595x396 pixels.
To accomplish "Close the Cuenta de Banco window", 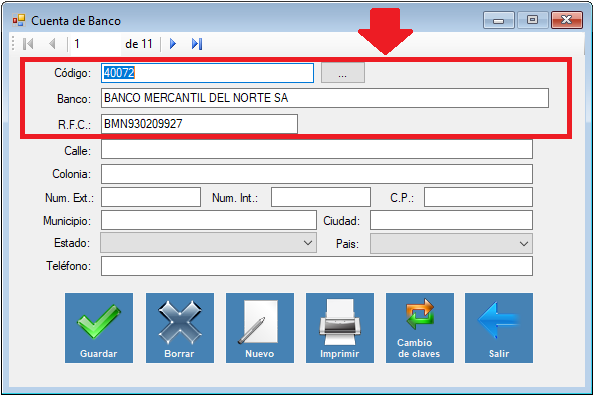I will coord(567,20).
